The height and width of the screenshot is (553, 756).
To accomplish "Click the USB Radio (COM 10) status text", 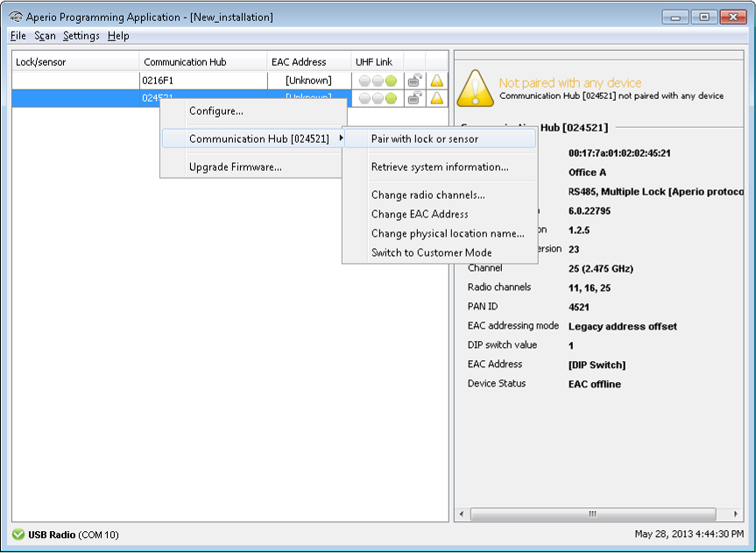I will tap(74, 535).
